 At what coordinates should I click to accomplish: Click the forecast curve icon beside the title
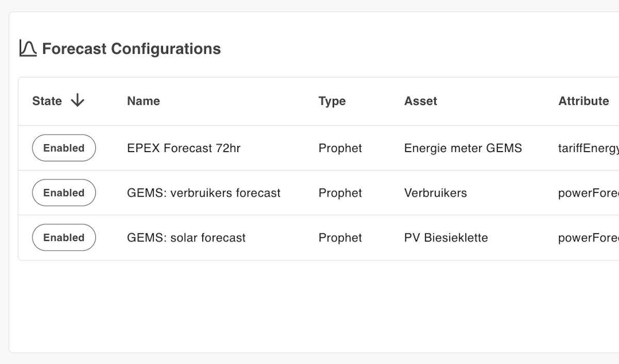[x=28, y=48]
